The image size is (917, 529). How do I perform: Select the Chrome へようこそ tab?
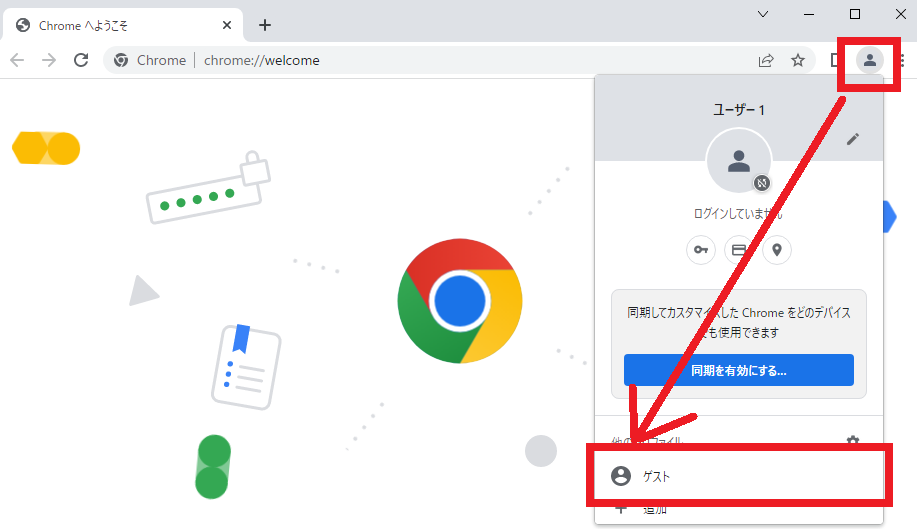click(x=123, y=25)
